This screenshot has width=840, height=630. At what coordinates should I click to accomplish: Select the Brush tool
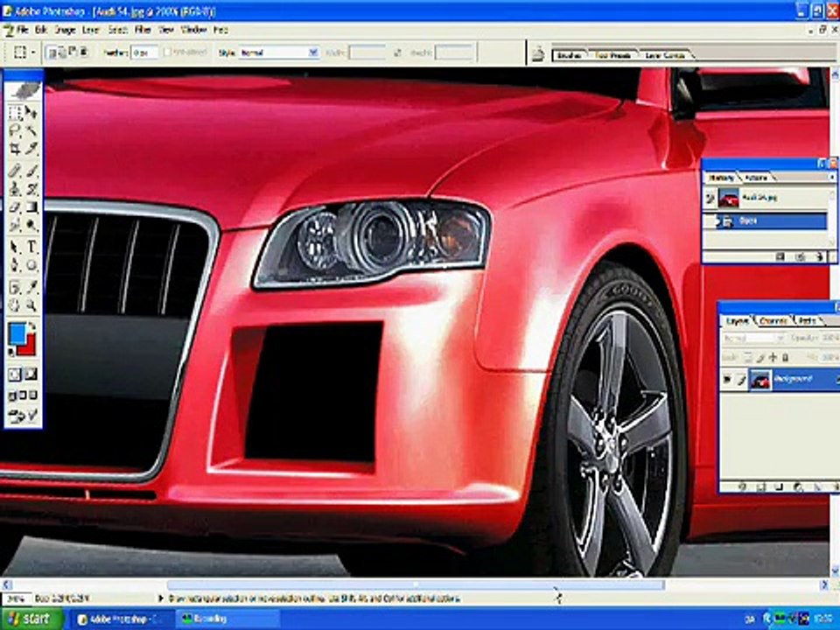point(31,171)
